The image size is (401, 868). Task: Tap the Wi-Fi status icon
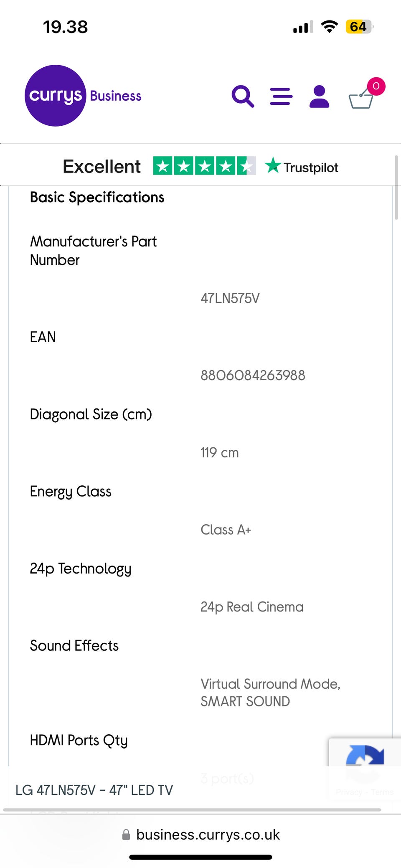pos(329,27)
